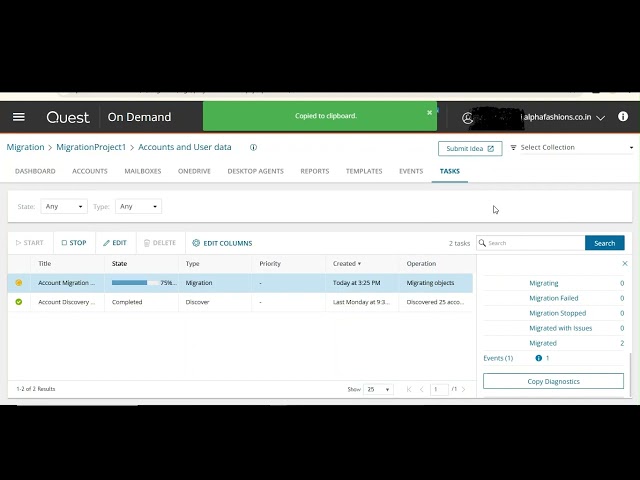Sort by the Type column header
The width and height of the screenshot is (640, 480).
click(192, 264)
